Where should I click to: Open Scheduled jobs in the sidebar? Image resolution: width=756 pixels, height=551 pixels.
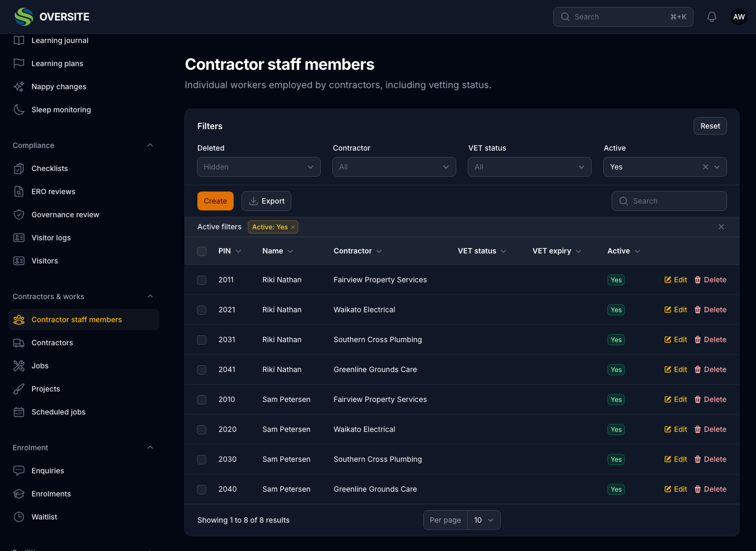(84, 412)
